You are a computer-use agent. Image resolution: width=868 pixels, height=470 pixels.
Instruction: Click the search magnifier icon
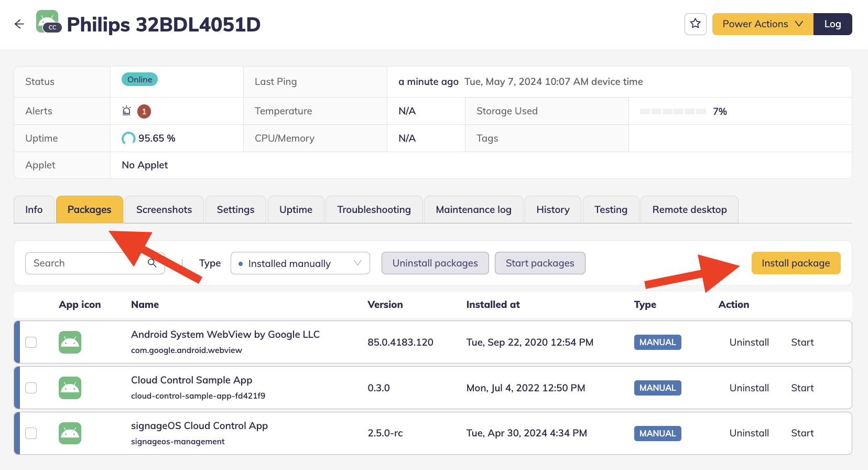(x=153, y=263)
